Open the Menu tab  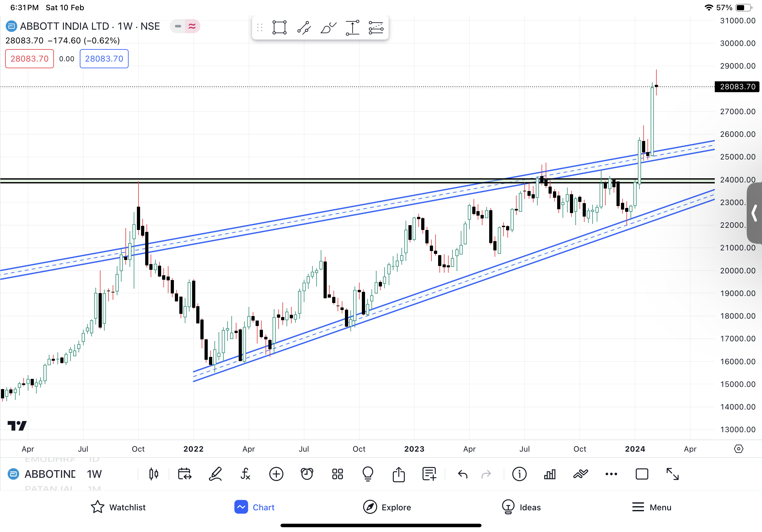[652, 507]
